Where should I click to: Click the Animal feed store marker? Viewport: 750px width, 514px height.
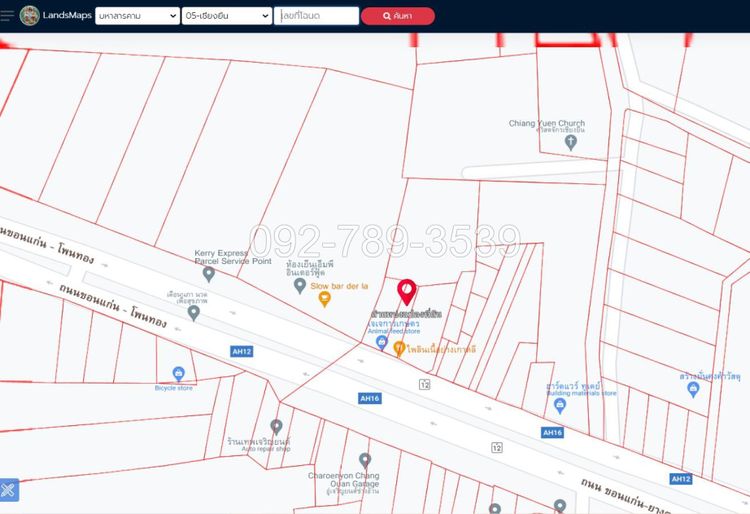point(382,343)
